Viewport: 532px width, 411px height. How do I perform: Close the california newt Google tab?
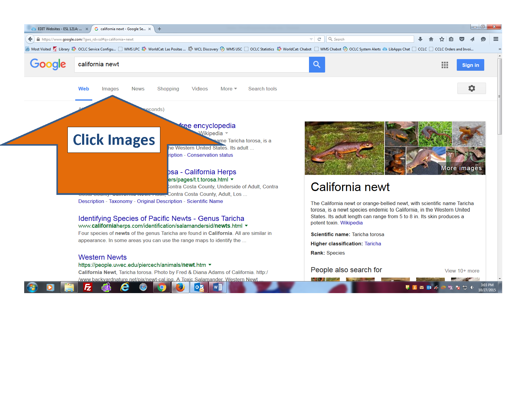pos(150,29)
